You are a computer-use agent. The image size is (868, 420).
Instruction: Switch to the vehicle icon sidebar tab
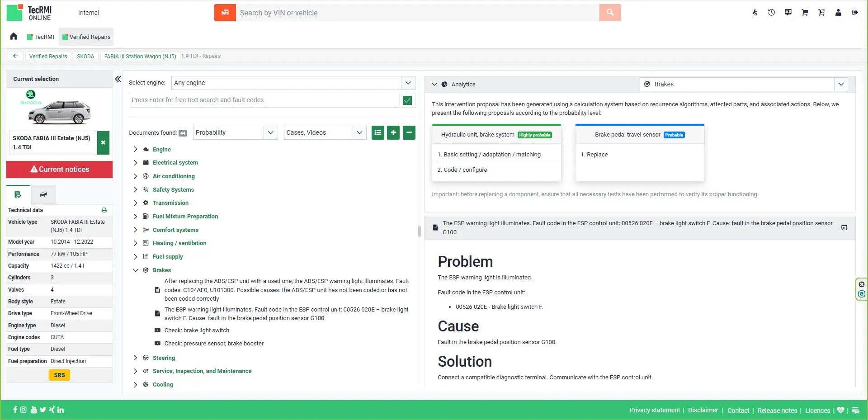pos(43,194)
